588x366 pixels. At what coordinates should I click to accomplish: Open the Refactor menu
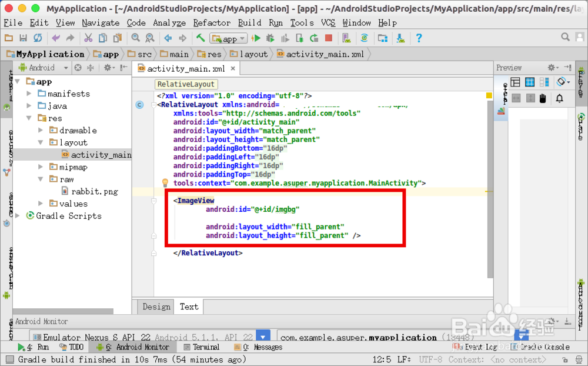pos(212,23)
